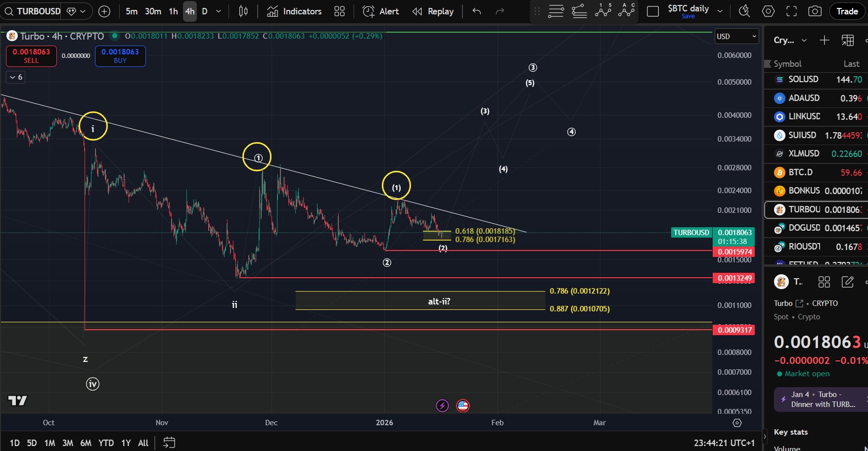Select ADAUSD in the watchlist
This screenshot has width=868, height=451.
coord(816,98)
